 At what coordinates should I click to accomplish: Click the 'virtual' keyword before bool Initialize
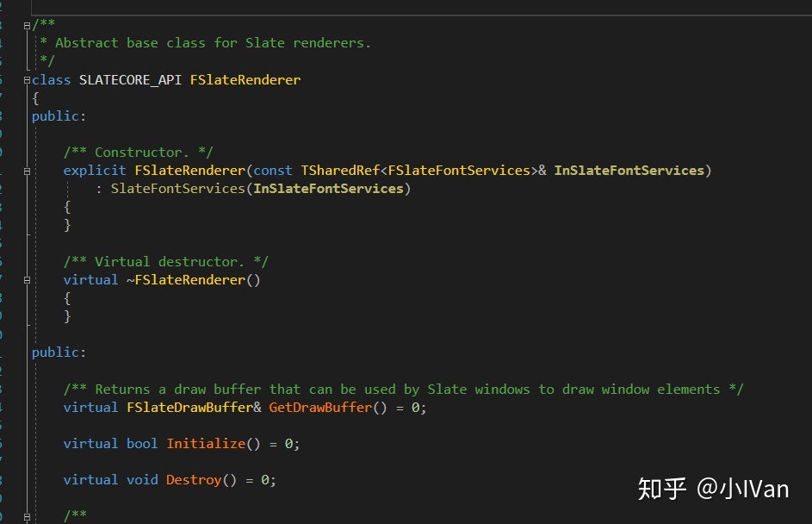click(x=90, y=444)
